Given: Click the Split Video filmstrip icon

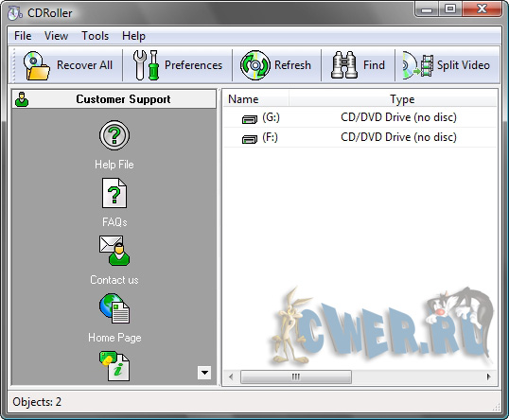Looking at the screenshot, I should coord(418,65).
